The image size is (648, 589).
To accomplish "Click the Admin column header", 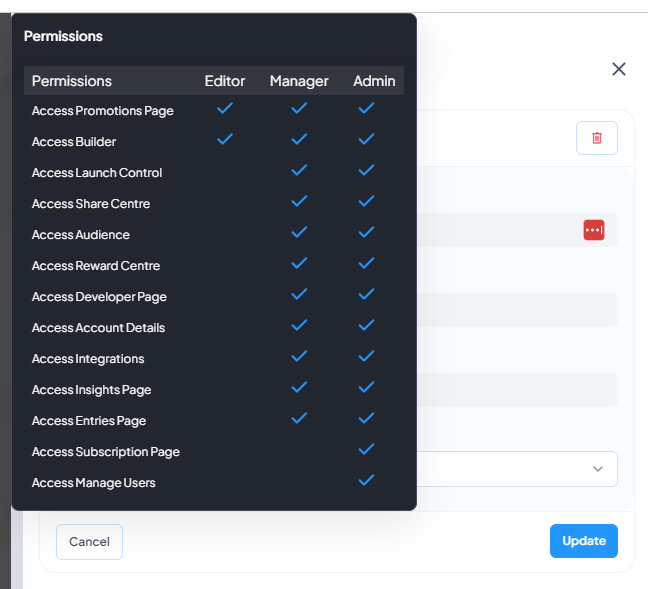I will tap(374, 81).
